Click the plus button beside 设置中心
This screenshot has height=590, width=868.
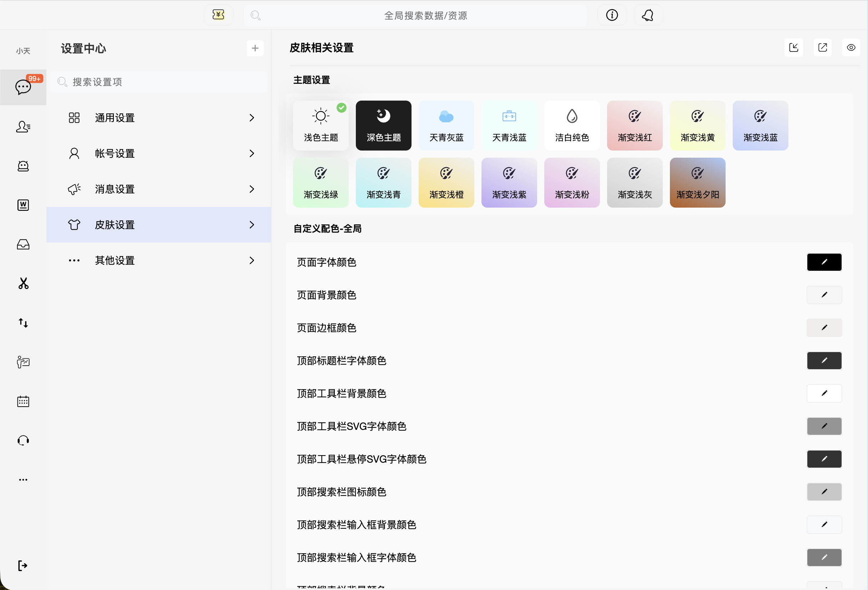[255, 49]
